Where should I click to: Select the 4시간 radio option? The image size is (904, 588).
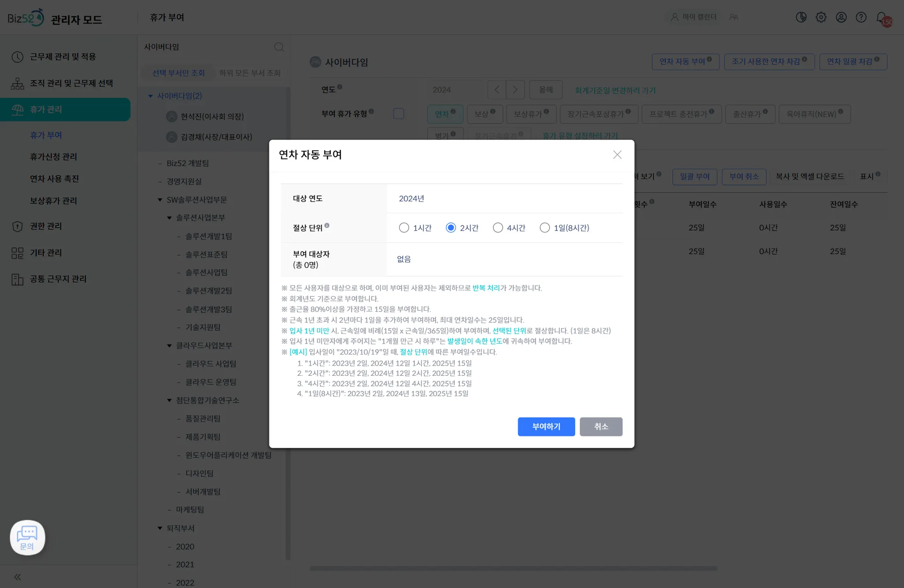tap(498, 228)
